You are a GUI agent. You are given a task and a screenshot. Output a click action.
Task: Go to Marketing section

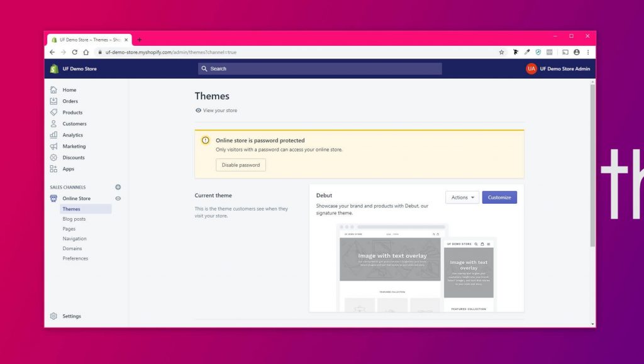click(x=74, y=146)
